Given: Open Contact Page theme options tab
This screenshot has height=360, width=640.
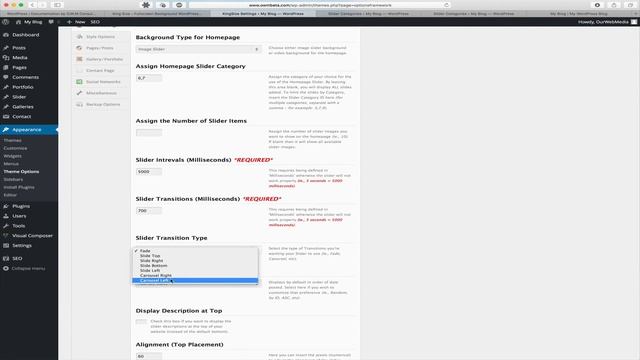Looking at the screenshot, I should [100, 70].
